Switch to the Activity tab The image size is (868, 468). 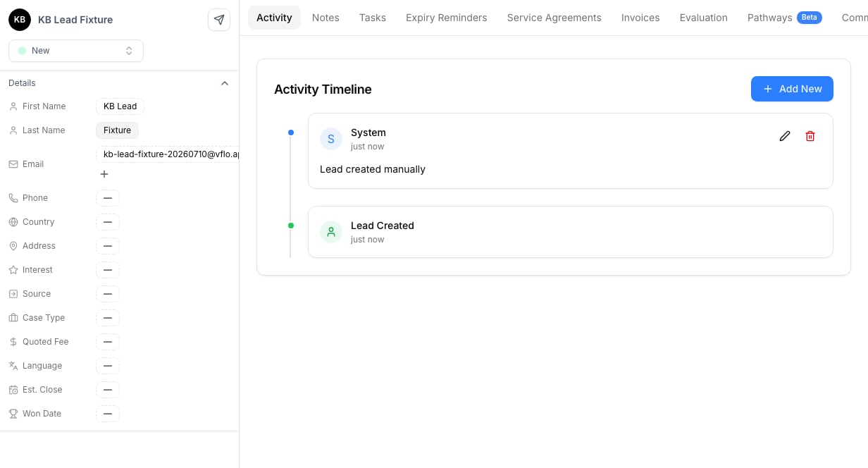pyautogui.click(x=274, y=18)
